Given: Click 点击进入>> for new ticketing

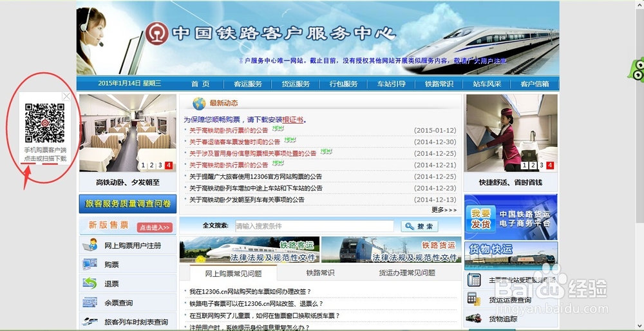Looking at the screenshot, I should 155,227.
